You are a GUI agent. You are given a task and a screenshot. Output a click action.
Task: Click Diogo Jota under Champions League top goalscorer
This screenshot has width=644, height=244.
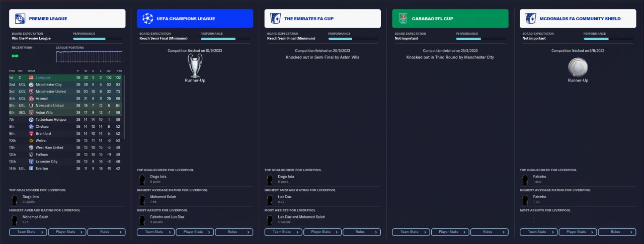158,176
